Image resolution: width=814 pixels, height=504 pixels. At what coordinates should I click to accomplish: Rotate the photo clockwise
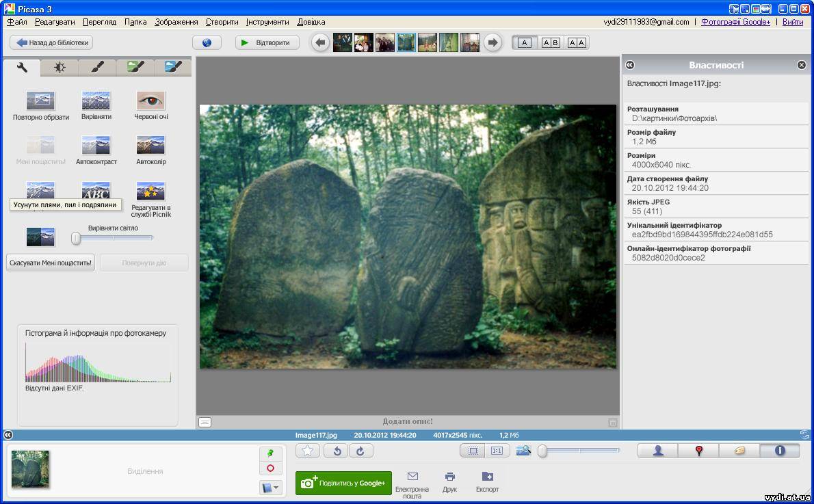tap(360, 451)
